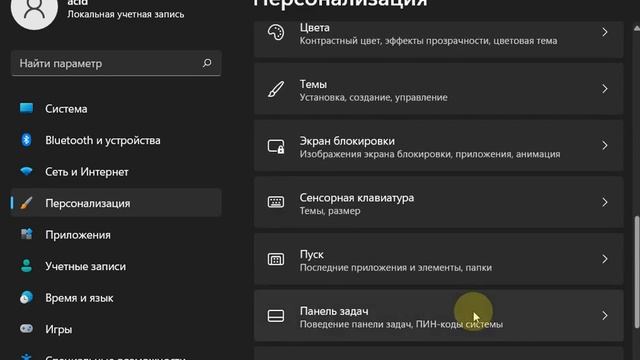Click 'Последние приложения и элементы, папки' text
Screen dimensions: 640x360
coord(396,268)
